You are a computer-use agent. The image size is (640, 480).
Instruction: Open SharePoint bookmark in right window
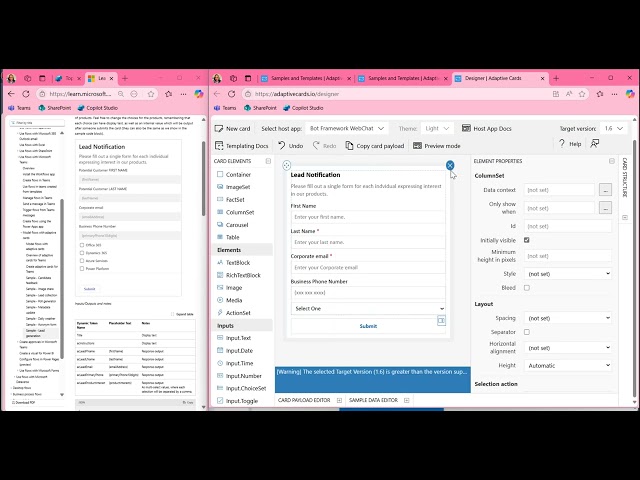[x=260, y=108]
